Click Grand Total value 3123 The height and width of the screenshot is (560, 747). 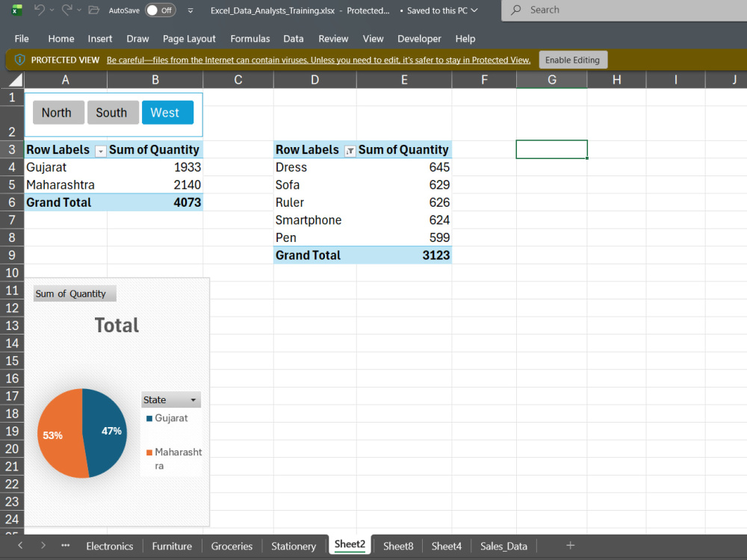click(404, 255)
